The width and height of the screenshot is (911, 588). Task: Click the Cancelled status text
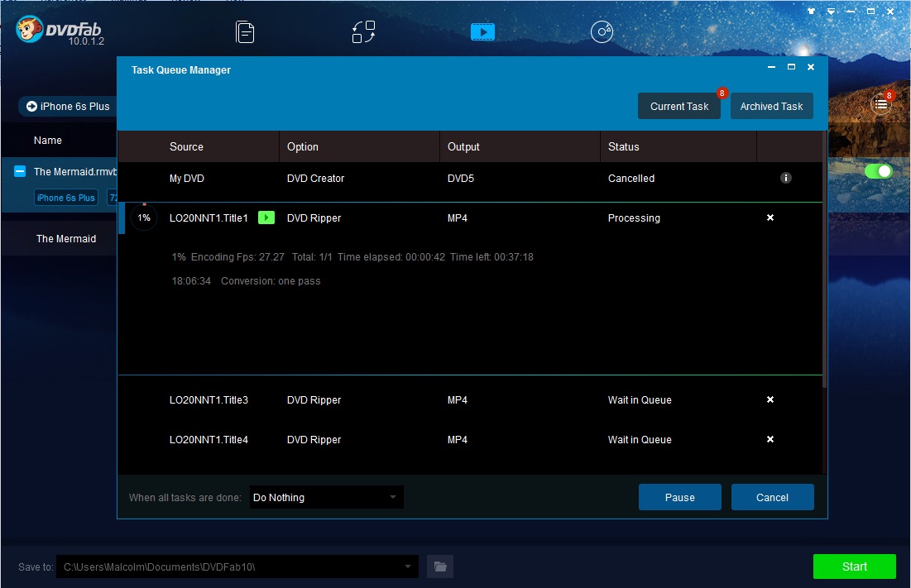point(631,178)
